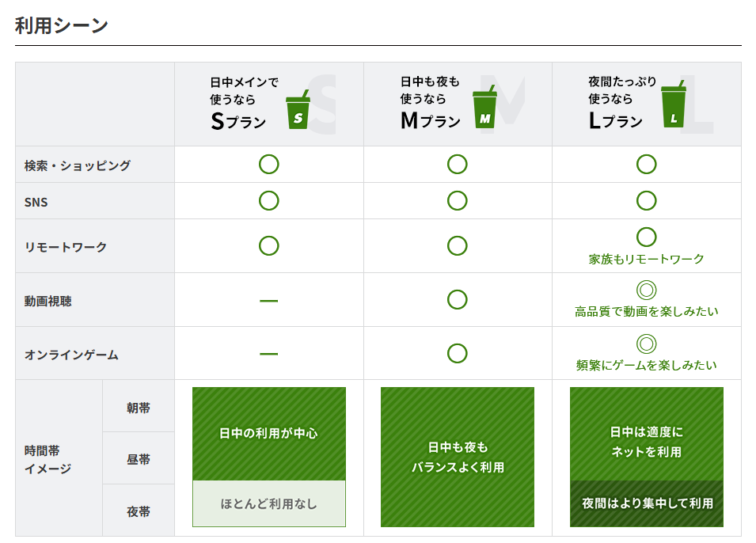This screenshot has width=756, height=543.
Task: Select the 夜間たっぷり使うなら Lプラン header
Action: pos(622,103)
